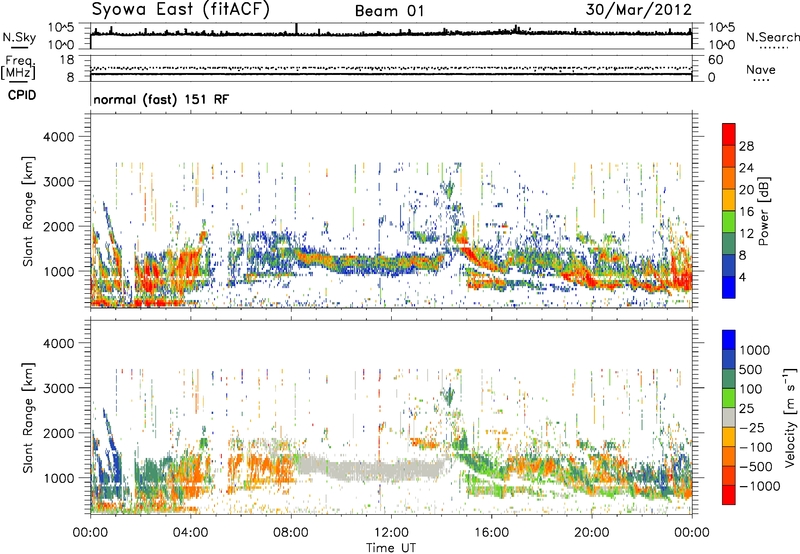
Task: Click the "-1000" value on velocity colorbar
Action: [x=759, y=486]
